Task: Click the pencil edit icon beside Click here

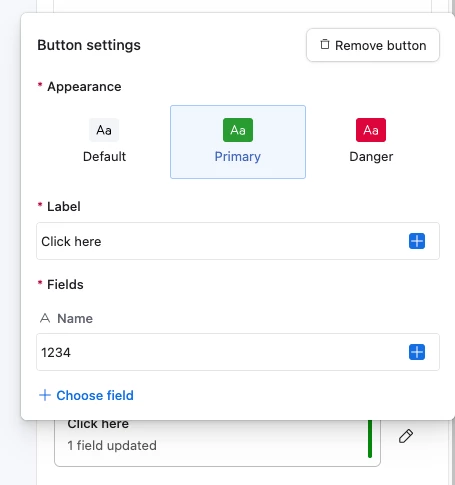Action: click(x=406, y=436)
